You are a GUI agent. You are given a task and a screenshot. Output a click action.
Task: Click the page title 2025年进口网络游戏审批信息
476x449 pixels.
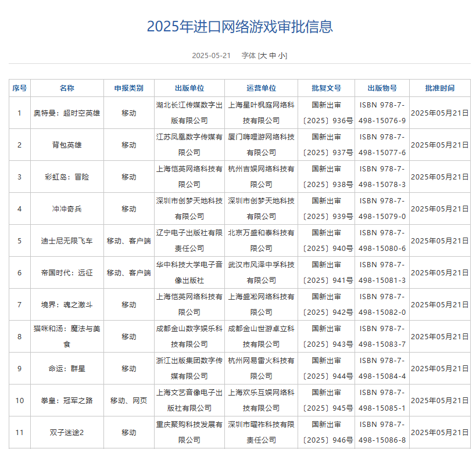tap(240, 26)
